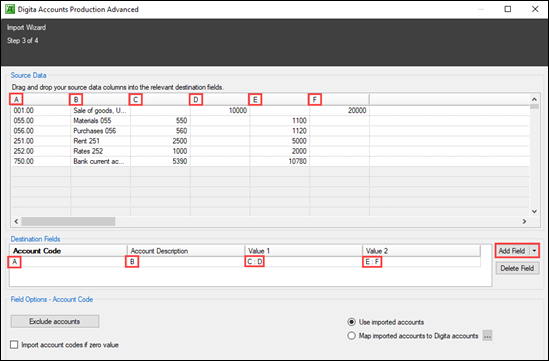This screenshot has width=549, height=361.
Task: Click the Value 2 destination header
Action: pos(421,251)
